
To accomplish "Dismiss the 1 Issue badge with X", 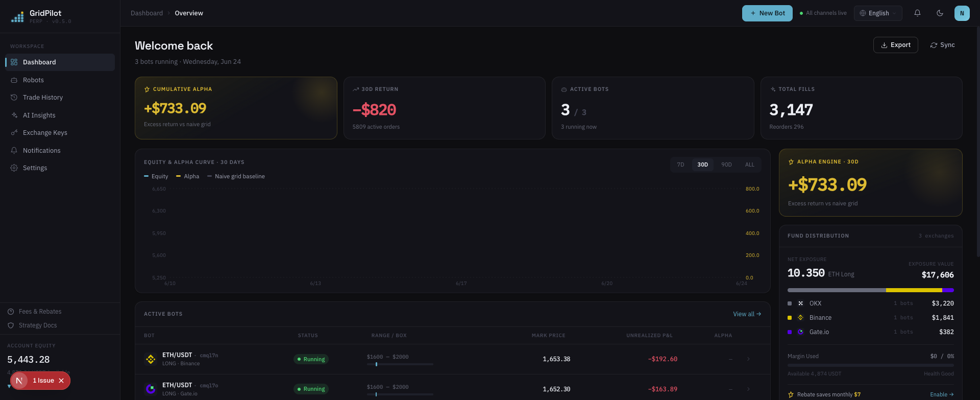I will (61, 381).
